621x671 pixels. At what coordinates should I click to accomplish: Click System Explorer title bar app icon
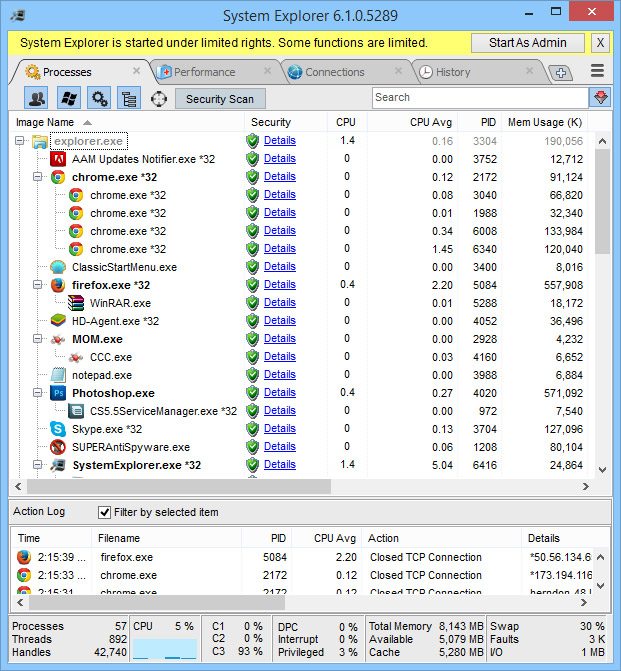pyautogui.click(x=18, y=16)
